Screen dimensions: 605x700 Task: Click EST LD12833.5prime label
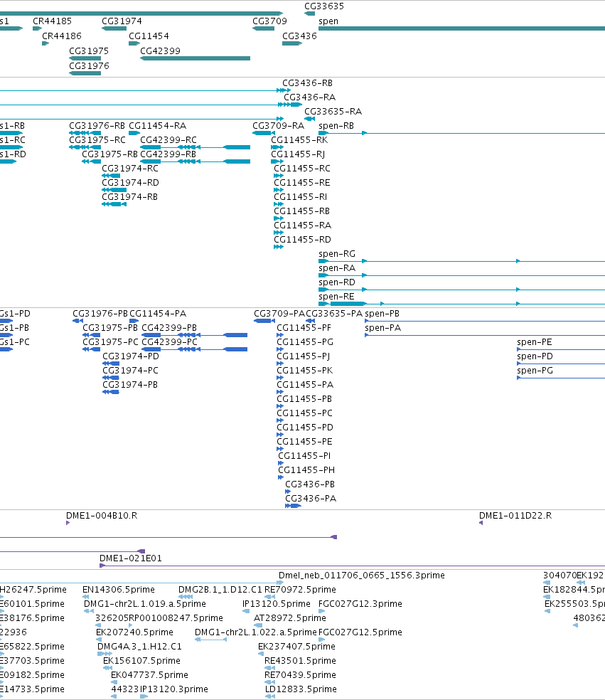tap(301, 690)
